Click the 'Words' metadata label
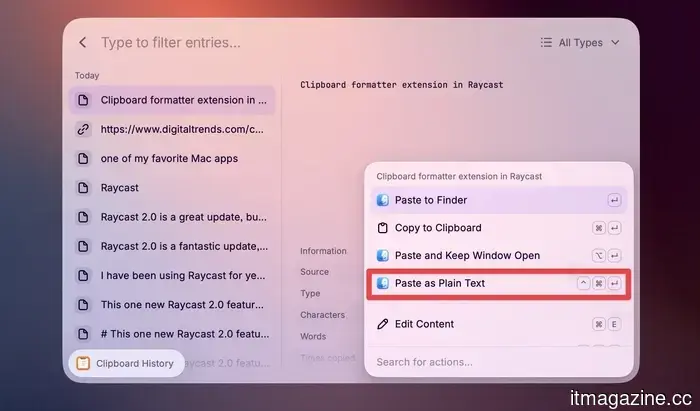700x411 pixels. coord(313,336)
